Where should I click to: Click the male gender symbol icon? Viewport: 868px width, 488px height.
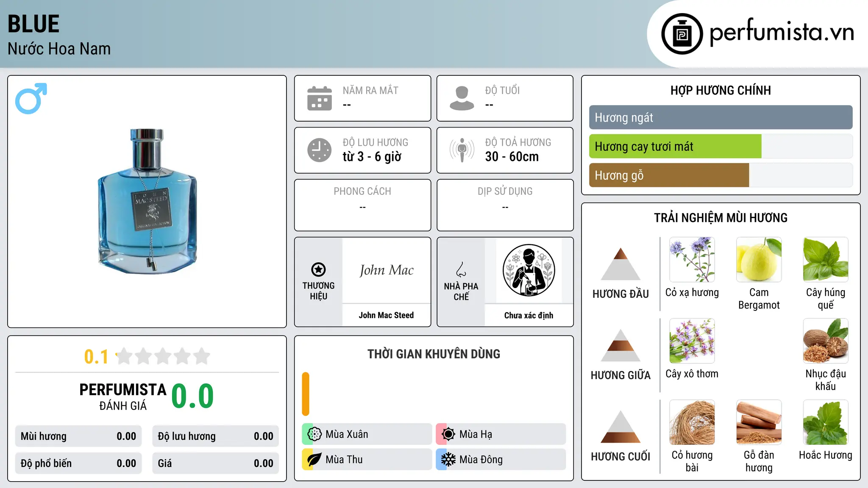pyautogui.click(x=31, y=98)
